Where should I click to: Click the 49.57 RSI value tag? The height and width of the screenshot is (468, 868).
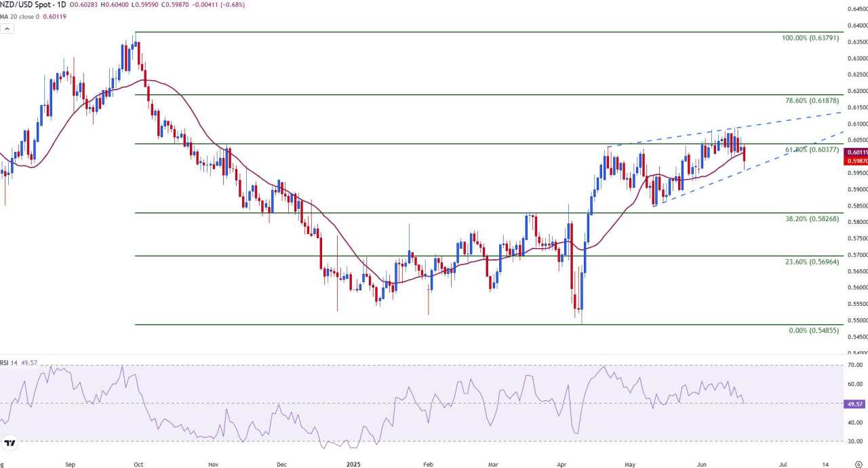coord(856,404)
